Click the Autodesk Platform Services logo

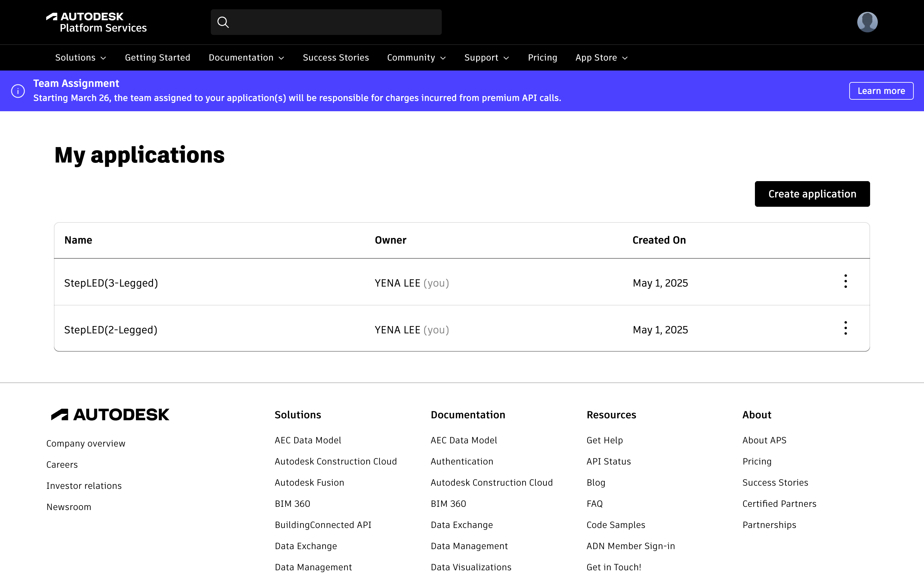[x=96, y=22]
